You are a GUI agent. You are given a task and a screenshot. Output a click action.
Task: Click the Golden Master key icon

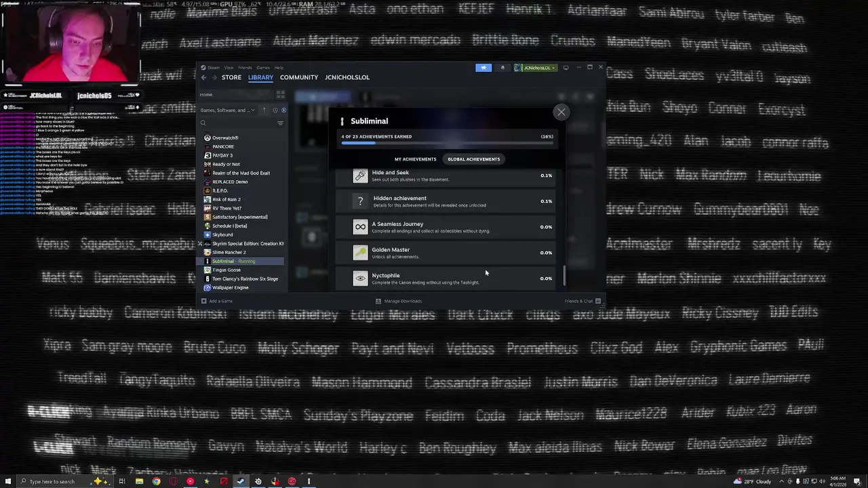(360, 253)
